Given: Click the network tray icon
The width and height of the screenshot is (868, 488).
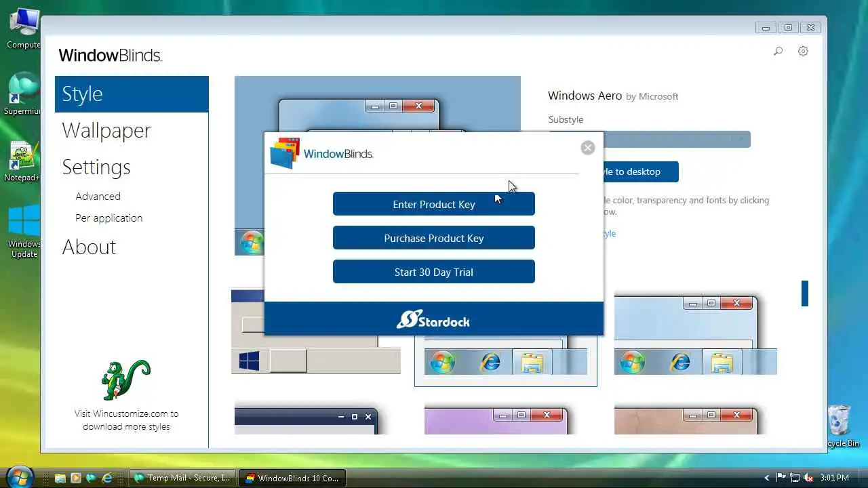Looking at the screenshot, I should (794, 478).
